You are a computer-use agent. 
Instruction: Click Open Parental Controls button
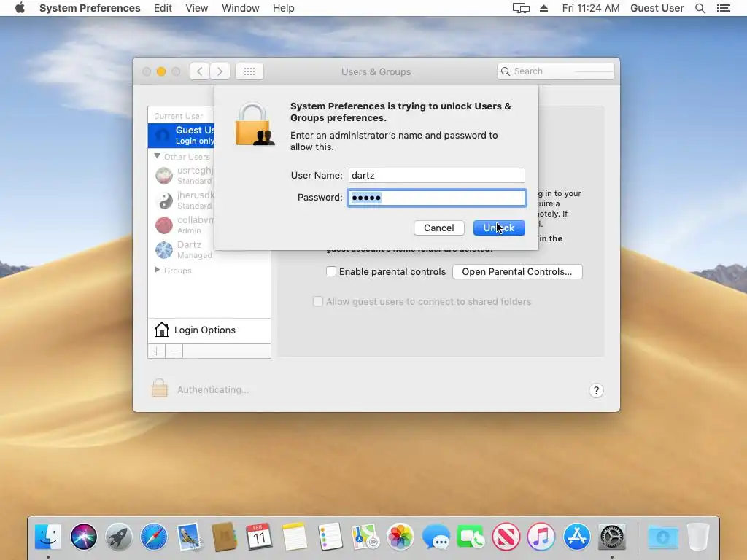tap(517, 271)
